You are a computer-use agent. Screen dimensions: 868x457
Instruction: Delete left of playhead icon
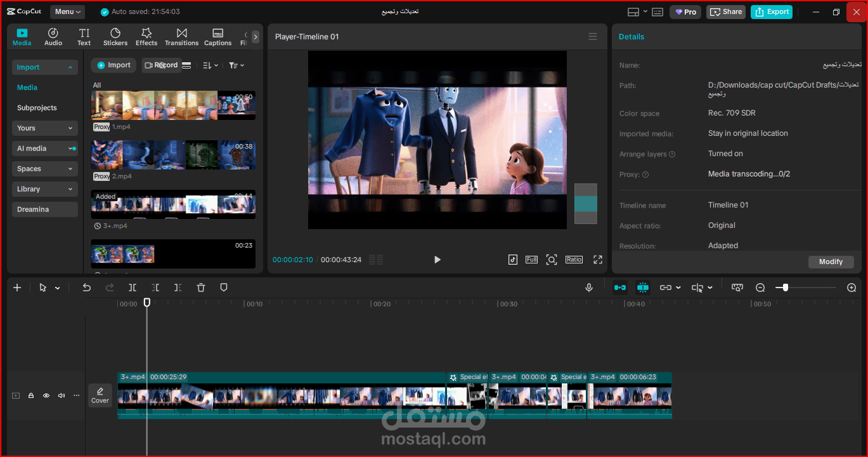click(x=155, y=288)
